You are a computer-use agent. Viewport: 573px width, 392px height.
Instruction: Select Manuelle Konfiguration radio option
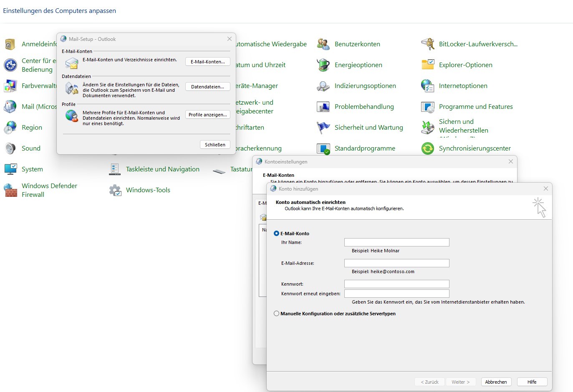point(276,314)
